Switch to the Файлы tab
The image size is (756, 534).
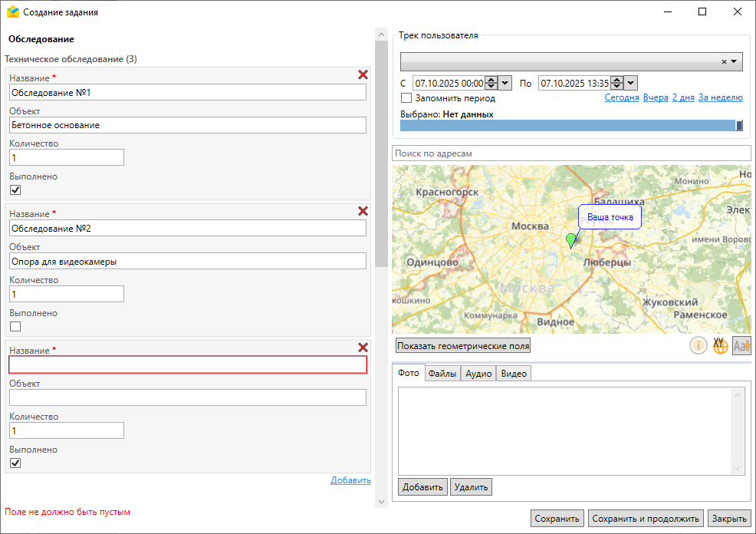tap(442, 374)
